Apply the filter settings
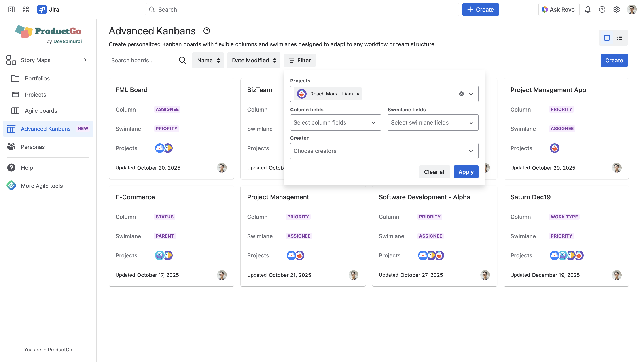The width and height of the screenshot is (644, 363). click(466, 172)
